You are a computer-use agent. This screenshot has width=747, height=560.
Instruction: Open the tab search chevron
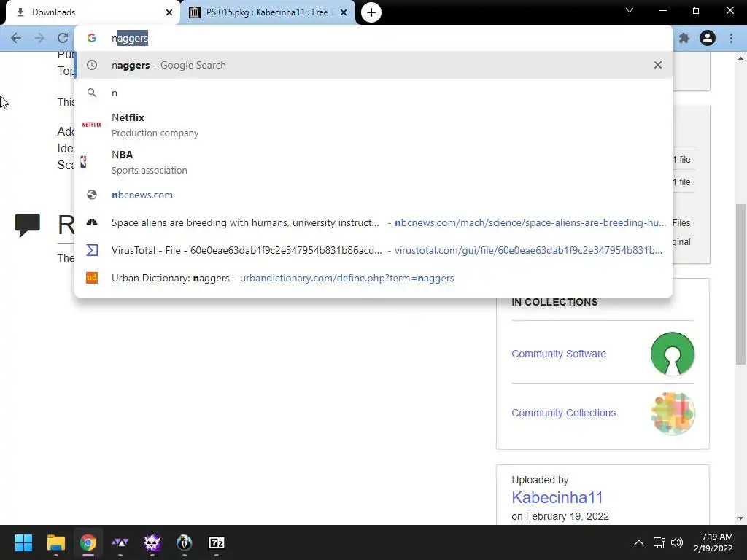pos(630,10)
